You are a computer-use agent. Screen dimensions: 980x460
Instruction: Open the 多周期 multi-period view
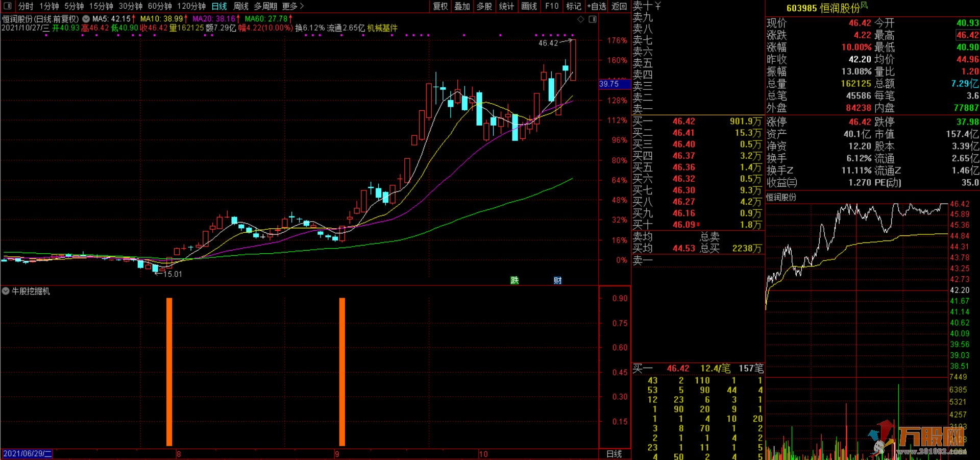(265, 6)
